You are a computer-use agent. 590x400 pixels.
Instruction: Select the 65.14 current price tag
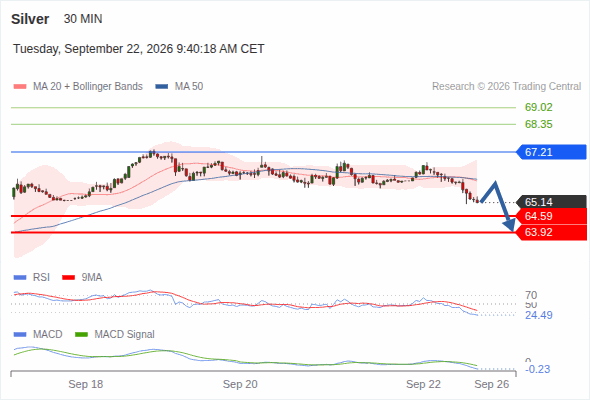pyautogui.click(x=551, y=202)
